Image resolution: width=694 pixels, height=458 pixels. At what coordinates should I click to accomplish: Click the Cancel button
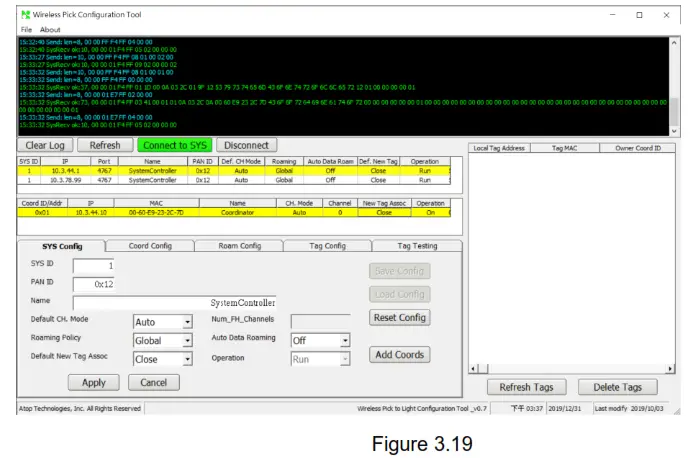pyautogui.click(x=154, y=382)
